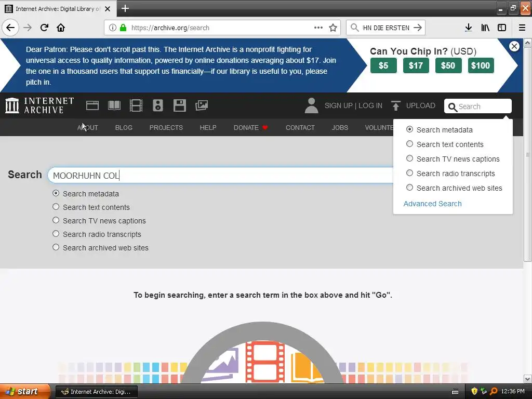532x399 pixels.
Task: Select Search radio transcripts in main form
Action: 56,234
